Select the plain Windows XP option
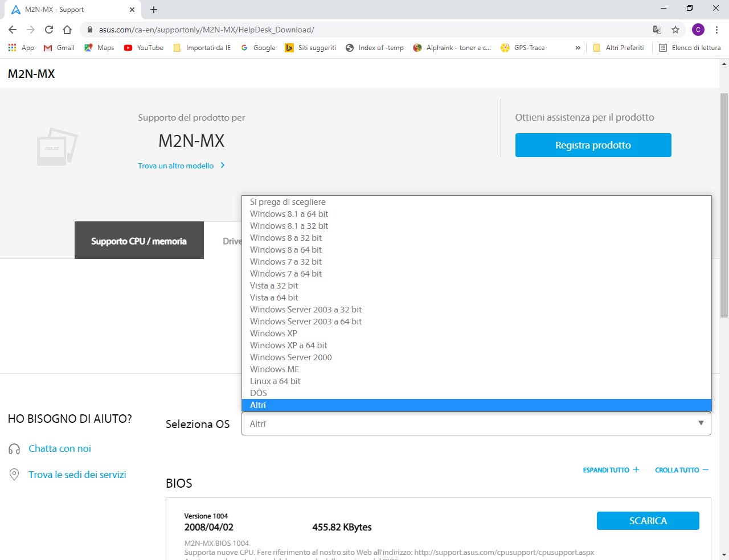The height and width of the screenshot is (560, 729). point(476,333)
